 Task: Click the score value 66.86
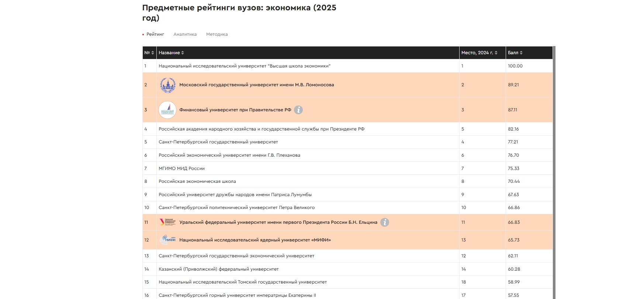click(x=514, y=208)
